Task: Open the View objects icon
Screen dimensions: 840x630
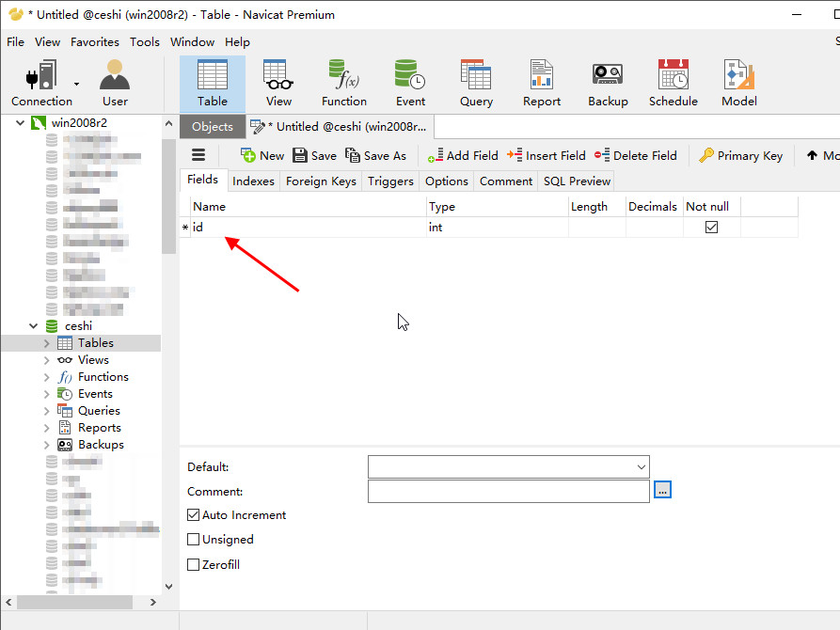Action: (x=278, y=84)
